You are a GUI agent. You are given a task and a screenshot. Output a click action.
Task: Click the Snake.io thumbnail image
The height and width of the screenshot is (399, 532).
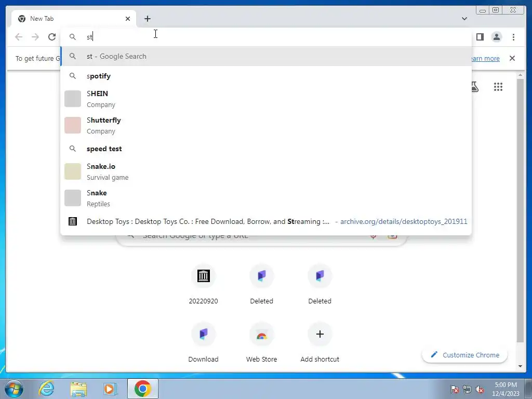click(73, 171)
